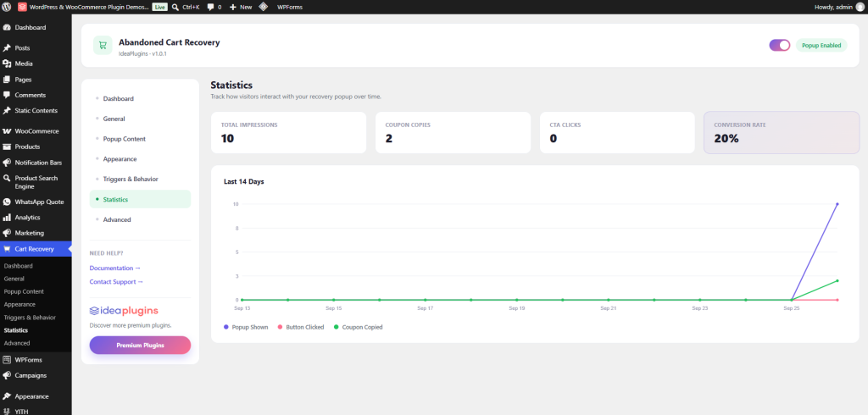Click the green Coupon Copied end data point
This screenshot has height=415, width=868.
click(x=837, y=280)
